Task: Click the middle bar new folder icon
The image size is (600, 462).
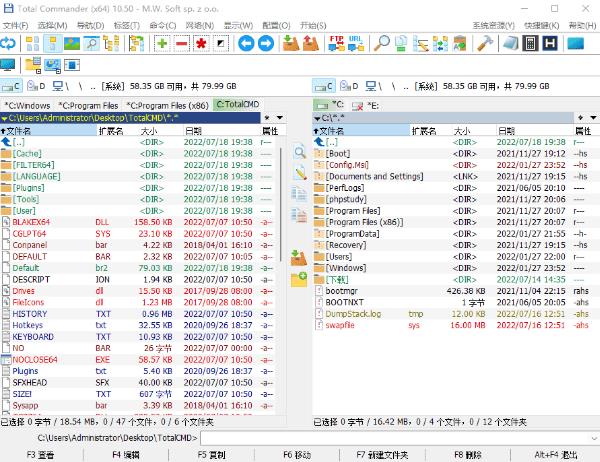Action: [x=299, y=280]
